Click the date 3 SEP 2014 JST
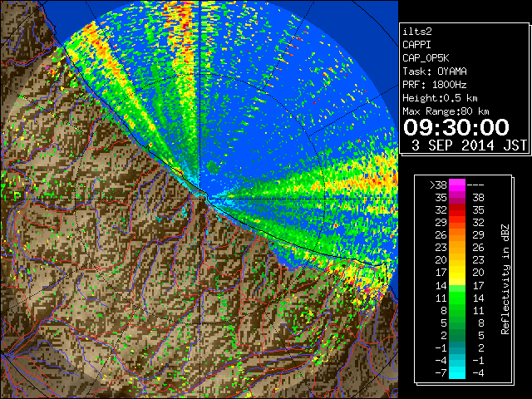 [x=469, y=145]
